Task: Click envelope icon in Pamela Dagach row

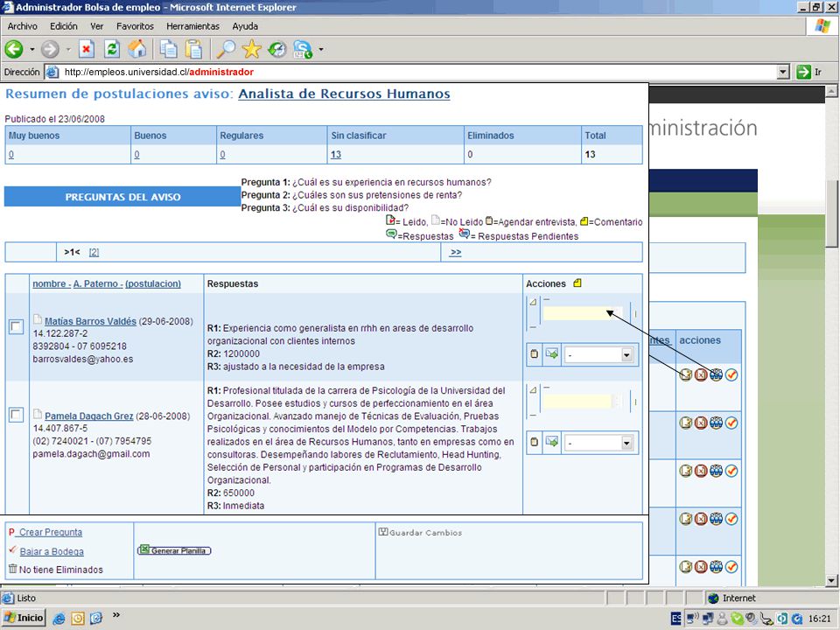Action: coord(552,442)
